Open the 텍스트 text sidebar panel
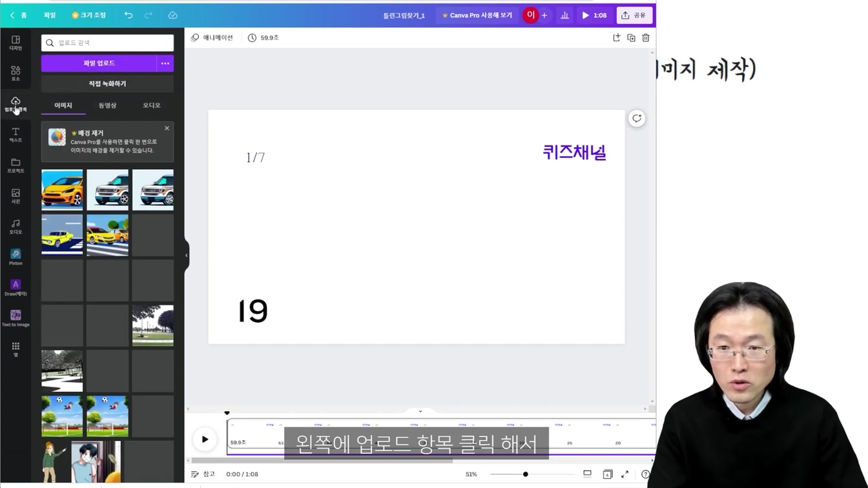 click(x=15, y=134)
